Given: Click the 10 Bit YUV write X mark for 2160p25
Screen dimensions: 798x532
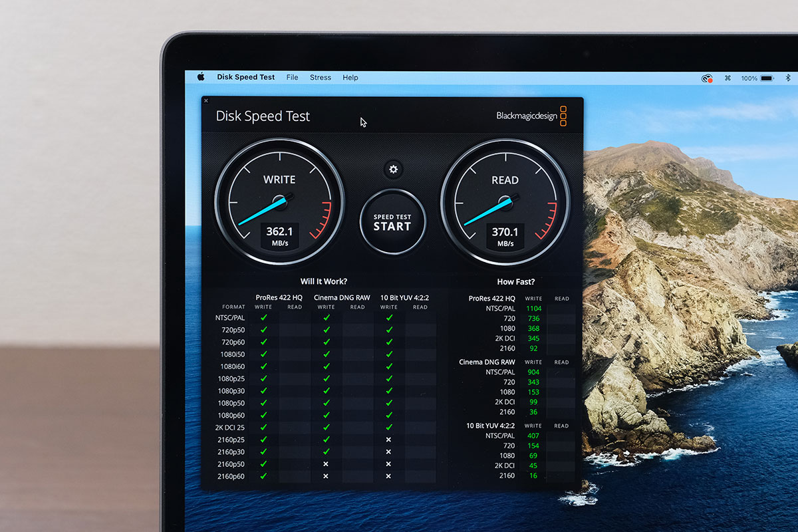Looking at the screenshot, I should tap(389, 440).
